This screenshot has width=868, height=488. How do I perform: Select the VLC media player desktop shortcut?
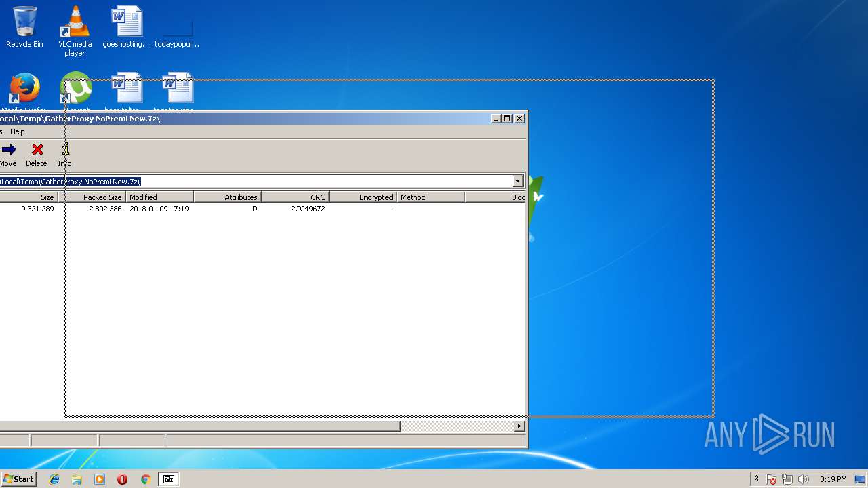[x=75, y=31]
